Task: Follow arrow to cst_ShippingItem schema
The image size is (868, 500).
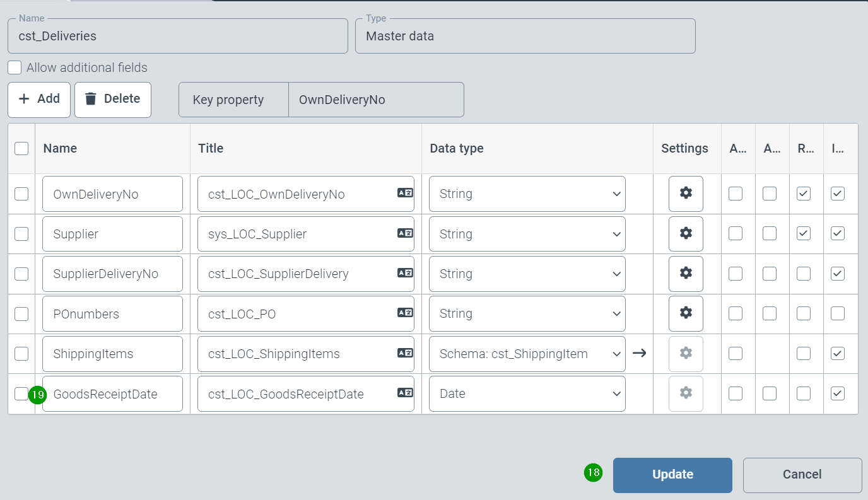Action: pos(640,353)
